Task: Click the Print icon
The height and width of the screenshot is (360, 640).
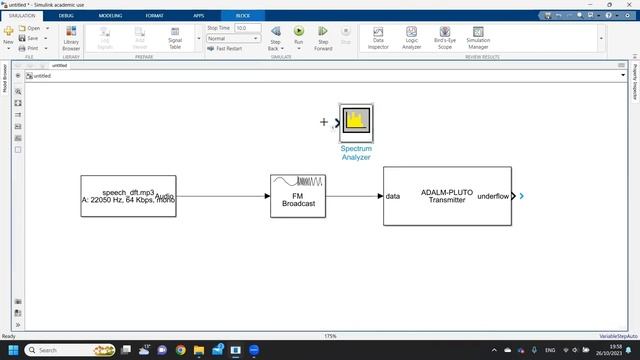Action: pyautogui.click(x=22, y=48)
